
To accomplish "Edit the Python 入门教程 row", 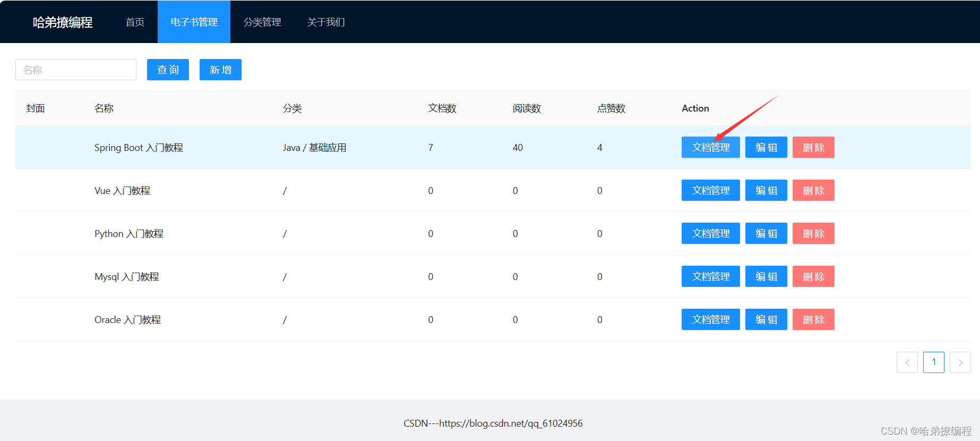I will pyautogui.click(x=766, y=233).
